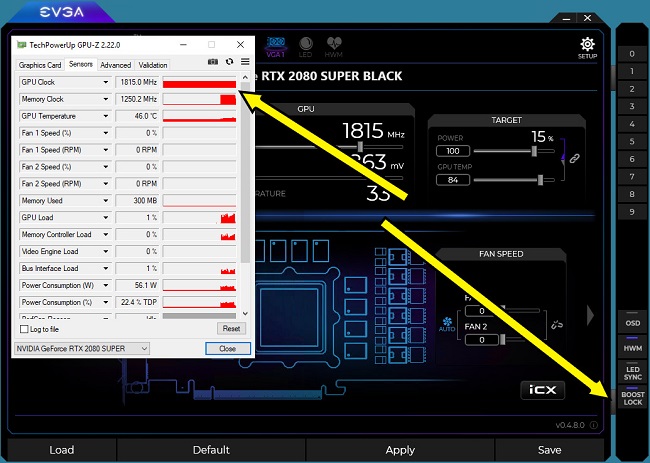Viewport: 650px width, 463px height.
Task: Click the GPU-Z sensor list scrollbar
Action: [x=245, y=172]
